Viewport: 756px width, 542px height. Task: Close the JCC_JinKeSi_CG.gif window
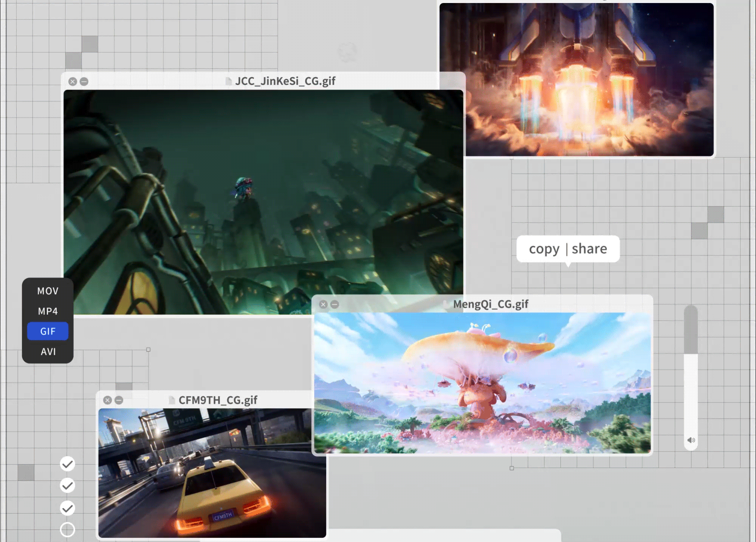pos(73,82)
